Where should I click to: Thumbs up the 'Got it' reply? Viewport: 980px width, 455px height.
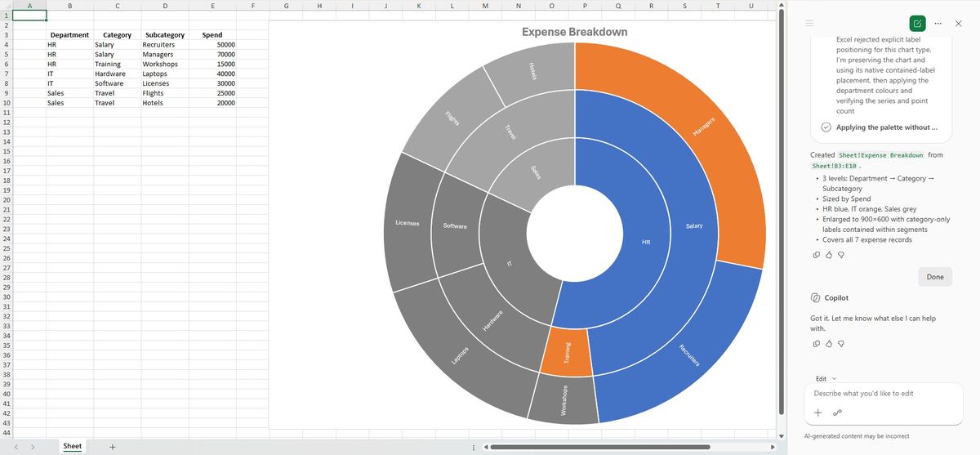[829, 343]
